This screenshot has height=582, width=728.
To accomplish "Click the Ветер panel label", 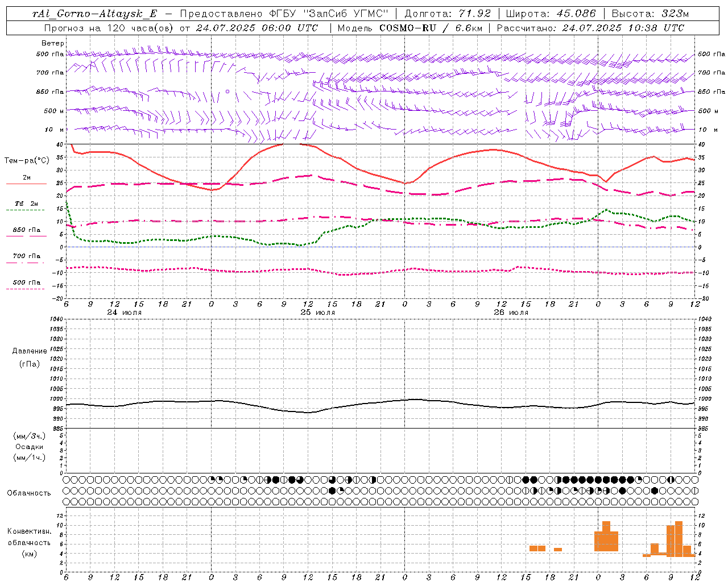I will (x=53, y=43).
